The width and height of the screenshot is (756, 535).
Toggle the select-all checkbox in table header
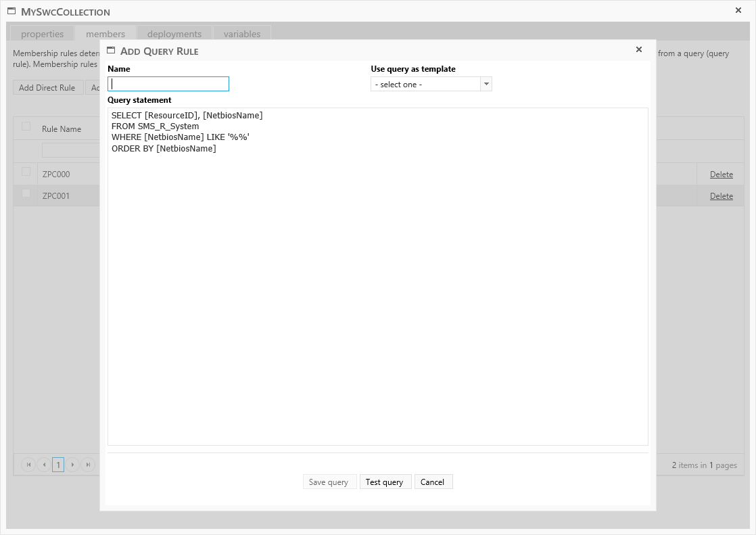pos(26,126)
